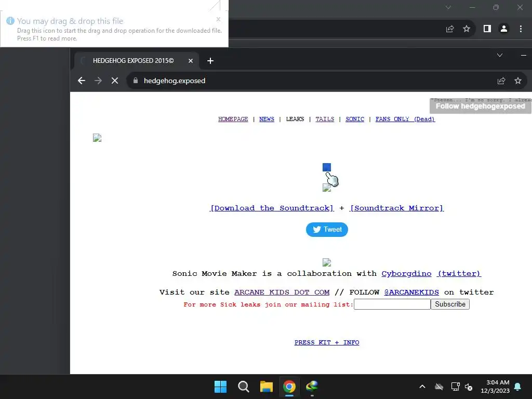The height and width of the screenshot is (399, 532).
Task: Open Cyborgdino's (twitter) link
Action: [x=459, y=273]
